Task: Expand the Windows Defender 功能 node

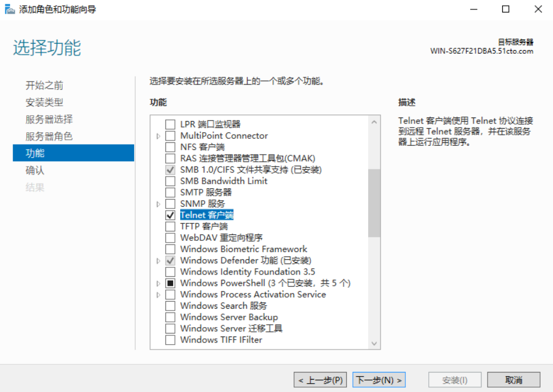Action: coord(158,261)
